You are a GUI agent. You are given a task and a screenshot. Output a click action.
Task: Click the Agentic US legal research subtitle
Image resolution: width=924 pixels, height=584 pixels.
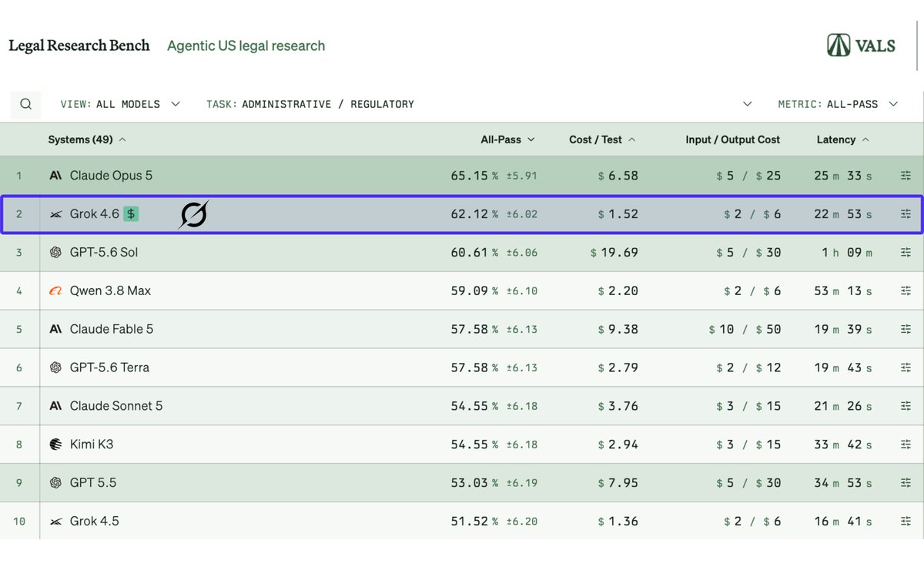click(246, 45)
